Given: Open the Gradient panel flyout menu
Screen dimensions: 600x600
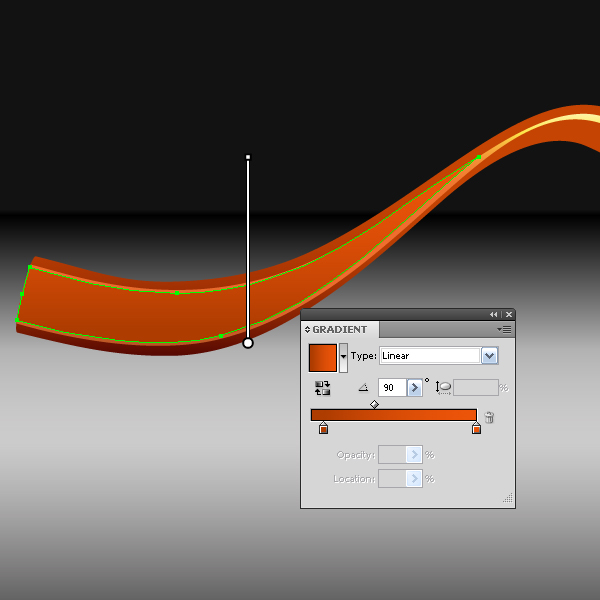Looking at the screenshot, I should pos(504,329).
